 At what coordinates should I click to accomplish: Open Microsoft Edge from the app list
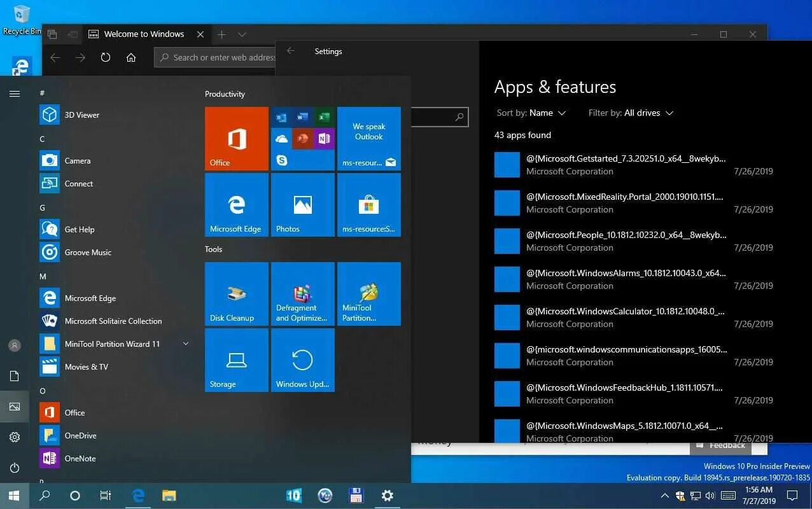[115, 298]
